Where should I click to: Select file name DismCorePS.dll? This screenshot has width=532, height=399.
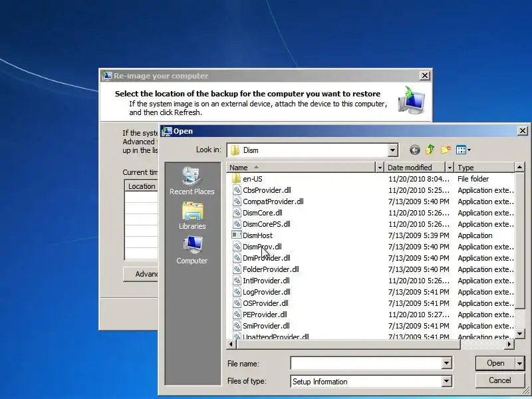(267, 224)
